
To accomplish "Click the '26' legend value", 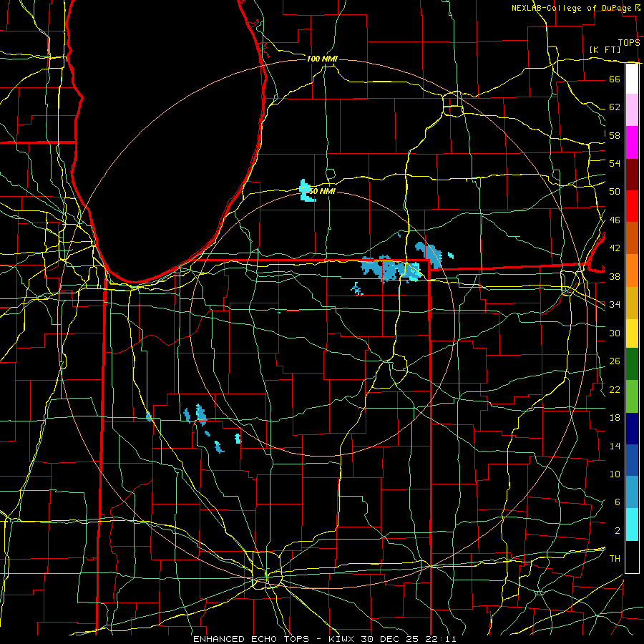I will (615, 361).
